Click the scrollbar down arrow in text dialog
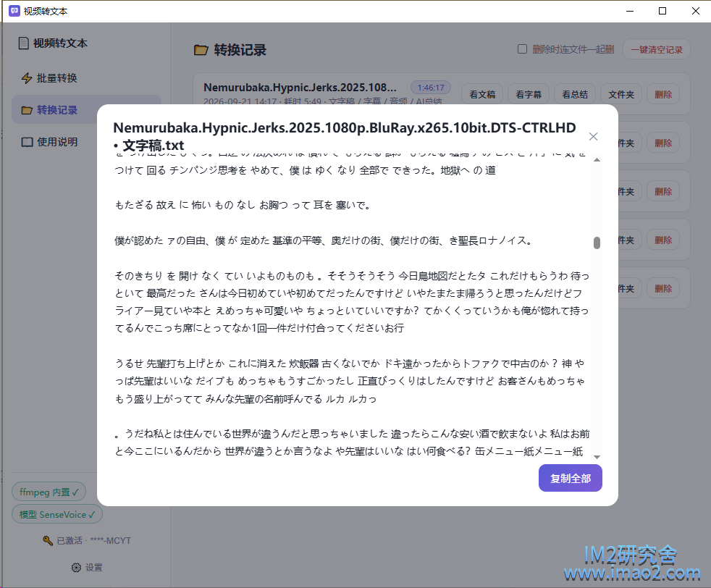711x588 pixels. pos(597,456)
